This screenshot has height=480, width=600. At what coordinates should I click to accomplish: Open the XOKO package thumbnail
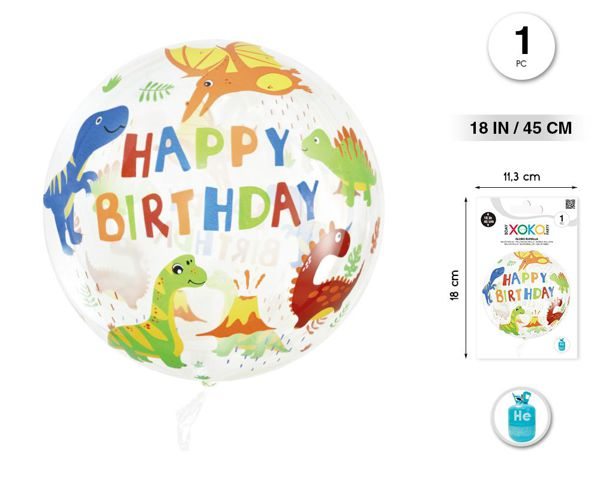[528, 278]
